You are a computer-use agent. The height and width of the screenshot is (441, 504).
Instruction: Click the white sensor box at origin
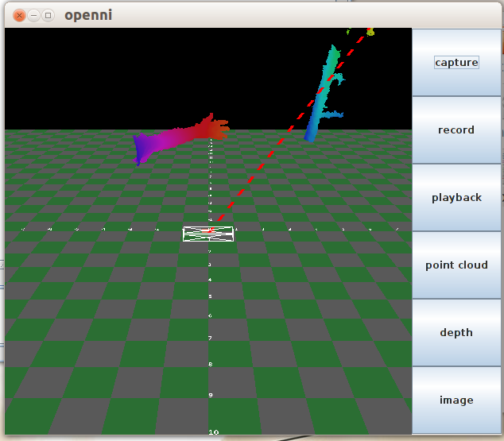208,234
